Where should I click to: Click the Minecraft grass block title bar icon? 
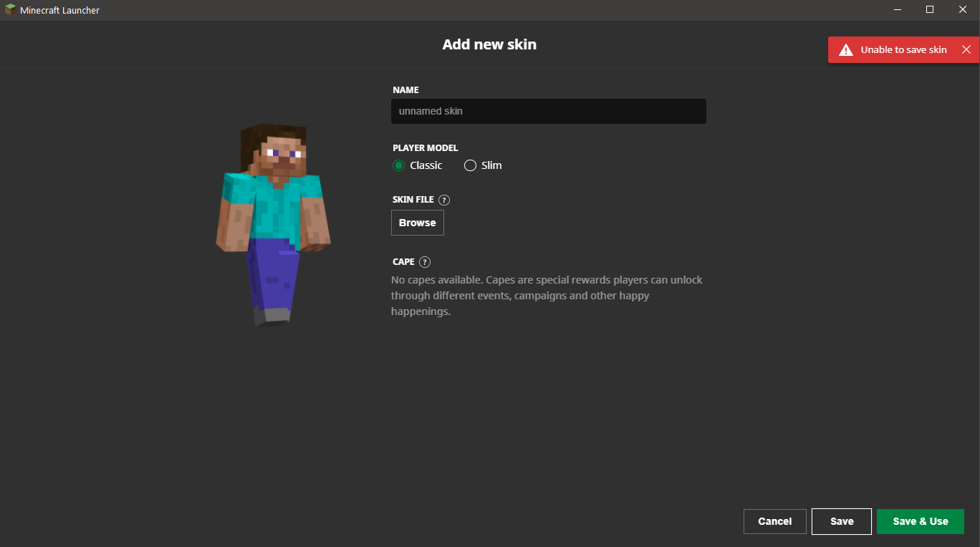11,10
